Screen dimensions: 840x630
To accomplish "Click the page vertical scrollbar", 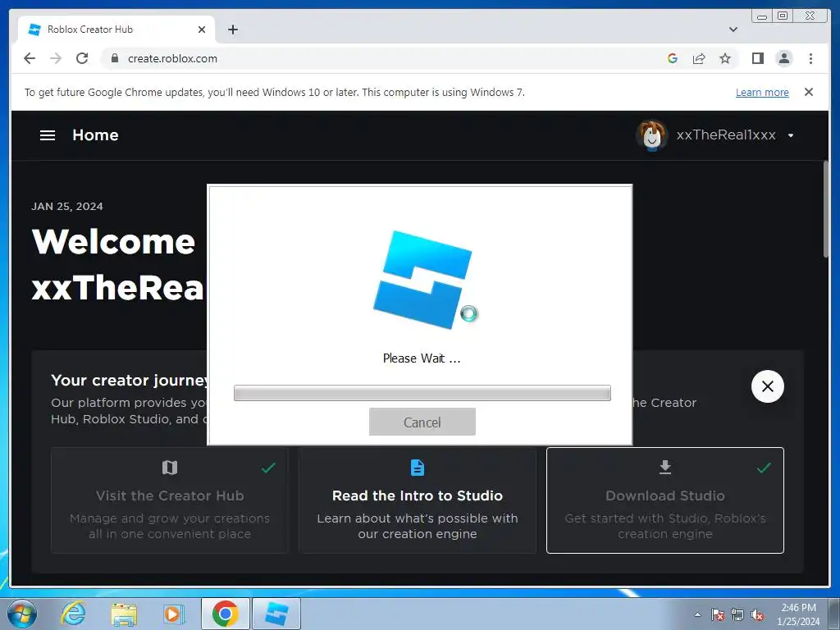I will coord(827,209).
